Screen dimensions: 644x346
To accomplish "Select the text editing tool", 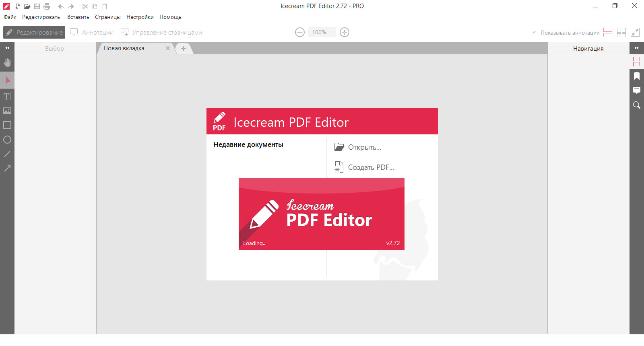I will click(x=7, y=96).
